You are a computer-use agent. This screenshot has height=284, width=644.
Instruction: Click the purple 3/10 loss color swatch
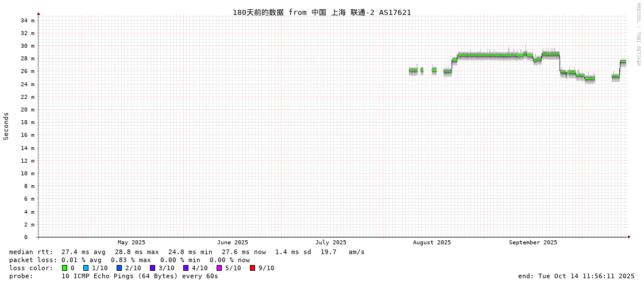tap(153, 268)
